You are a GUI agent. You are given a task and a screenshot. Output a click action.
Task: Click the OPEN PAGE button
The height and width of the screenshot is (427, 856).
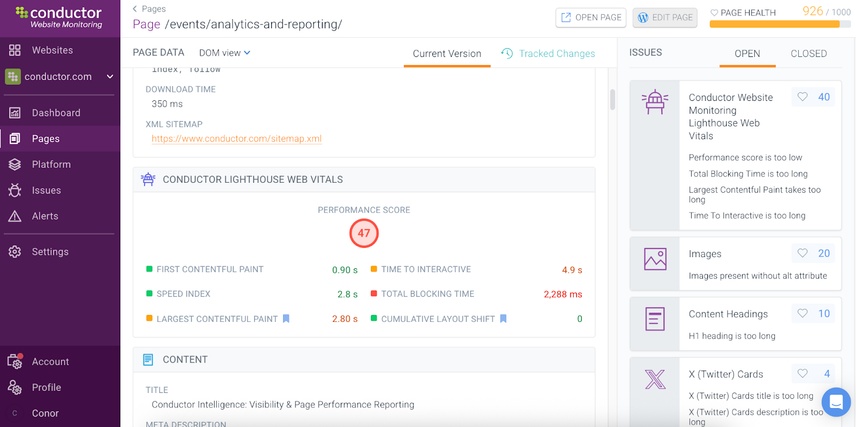click(x=591, y=17)
